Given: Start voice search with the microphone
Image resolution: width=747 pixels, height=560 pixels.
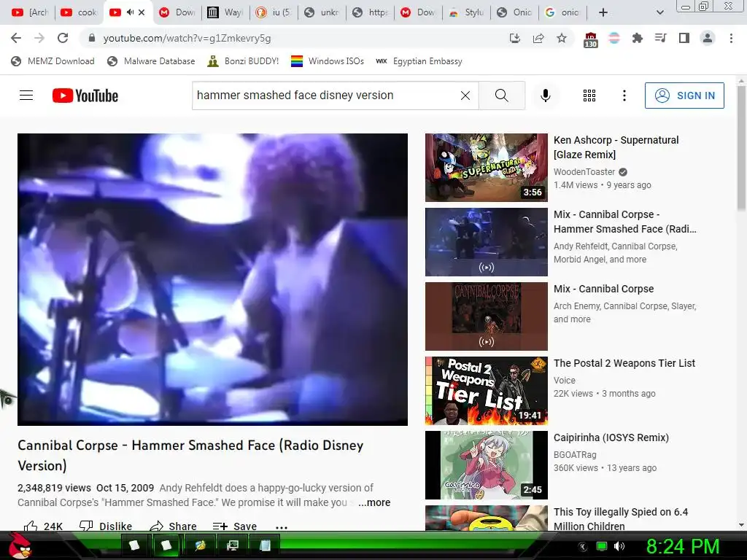Looking at the screenshot, I should pyautogui.click(x=546, y=96).
